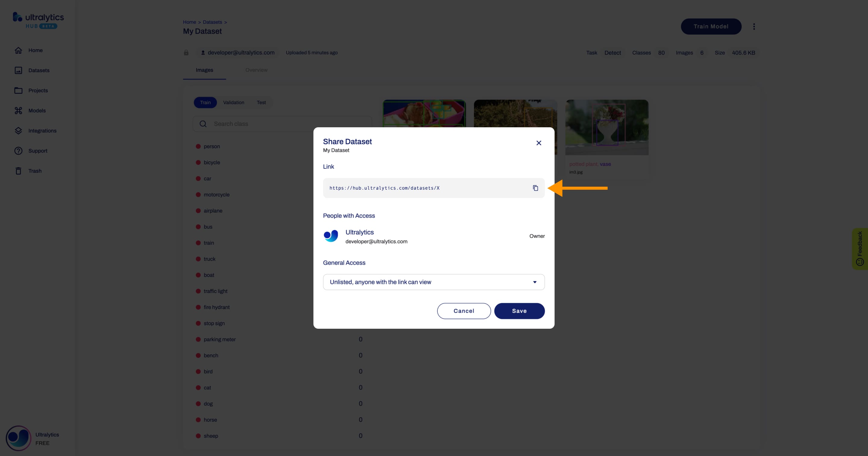
Task: Click the Train Model button
Action: (x=711, y=26)
